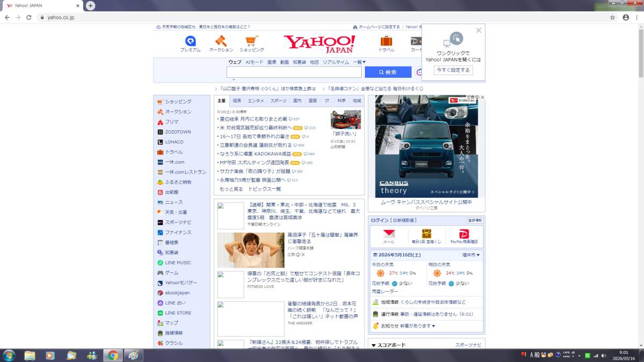Open the 雨雲レーダー link

coord(385,291)
